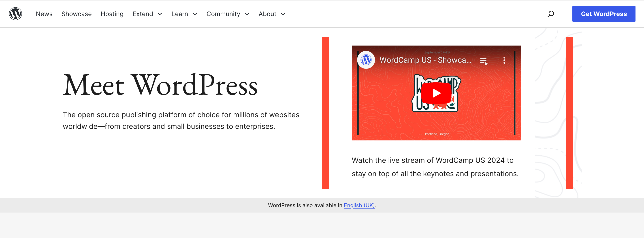This screenshot has width=644, height=238.
Task: Open the video's three-dot More menu
Action: coord(504,60)
